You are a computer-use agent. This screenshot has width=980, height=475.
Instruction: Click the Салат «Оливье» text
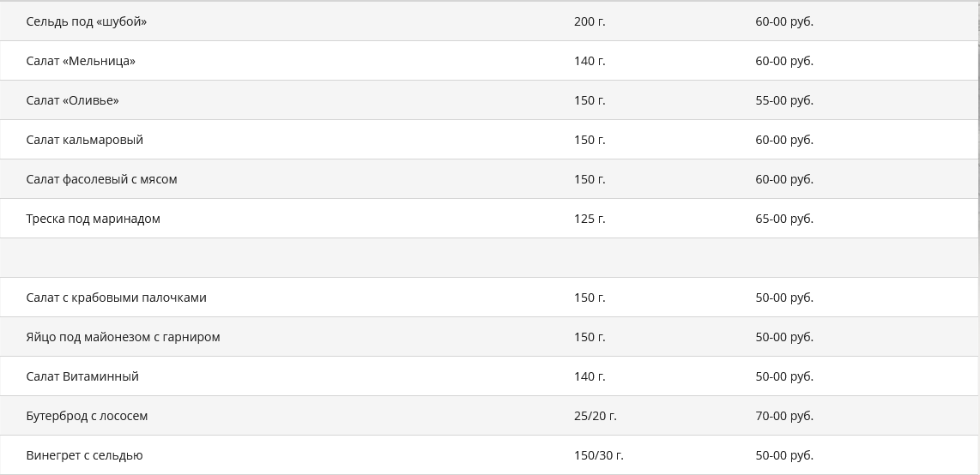click(72, 100)
